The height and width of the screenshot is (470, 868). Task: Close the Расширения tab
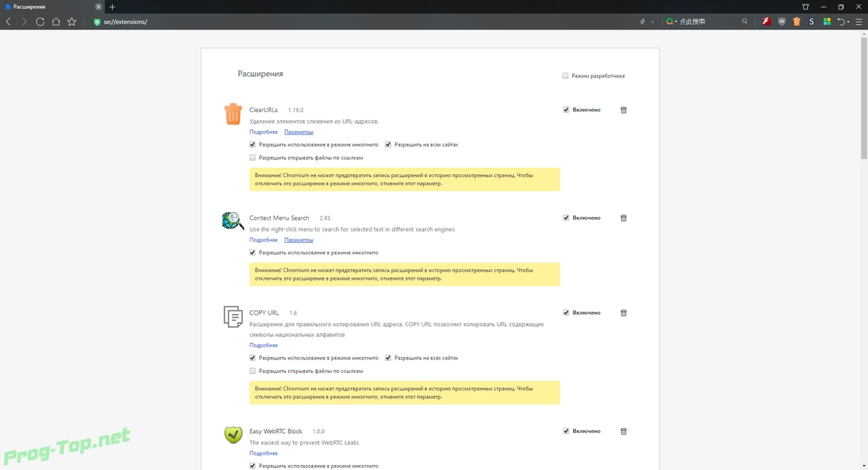click(98, 7)
